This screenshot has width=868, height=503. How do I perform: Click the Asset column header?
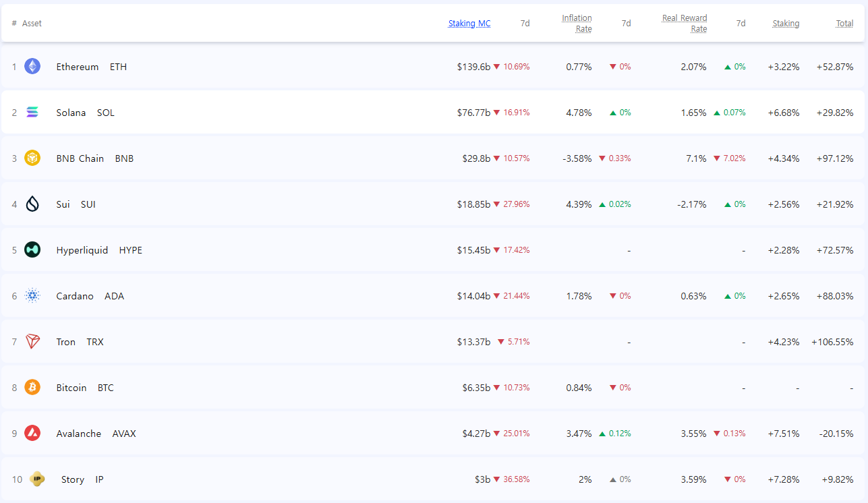[x=32, y=24]
